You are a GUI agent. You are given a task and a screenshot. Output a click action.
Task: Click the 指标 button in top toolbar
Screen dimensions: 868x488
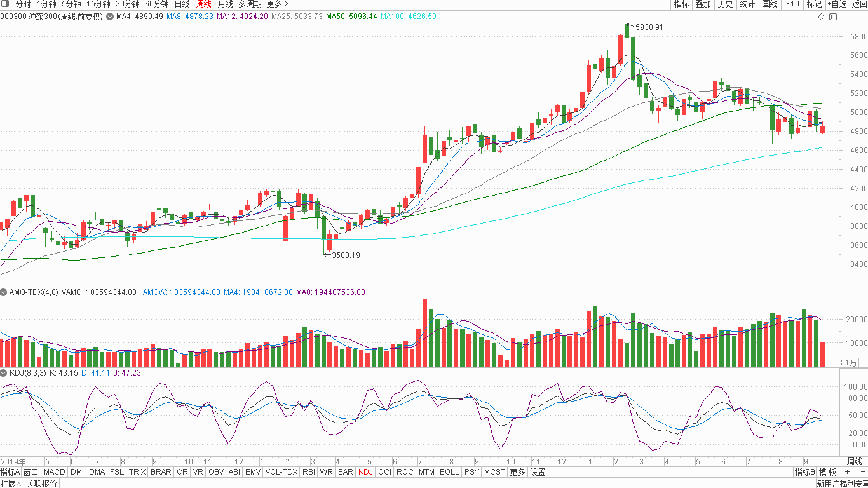(681, 4)
